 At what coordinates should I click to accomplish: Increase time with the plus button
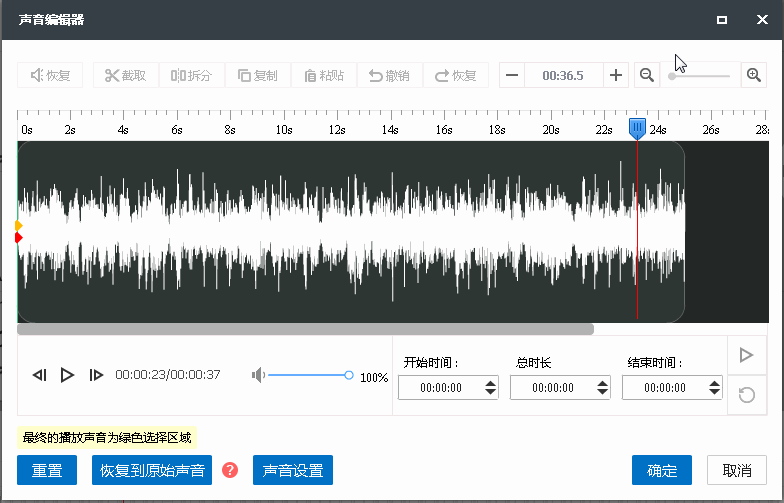tap(616, 76)
